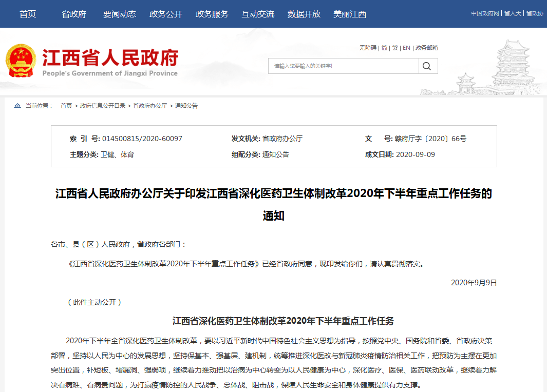Open breadcrumb 通知公告

pos(186,106)
